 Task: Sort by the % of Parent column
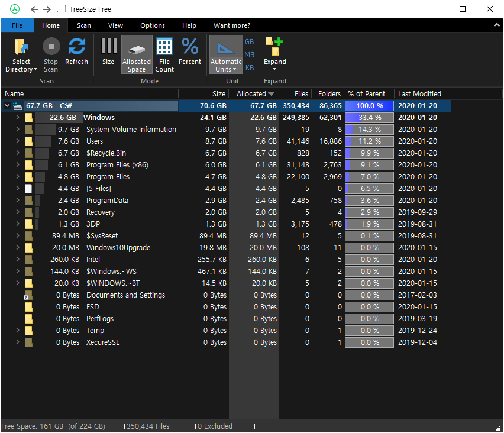pos(369,94)
